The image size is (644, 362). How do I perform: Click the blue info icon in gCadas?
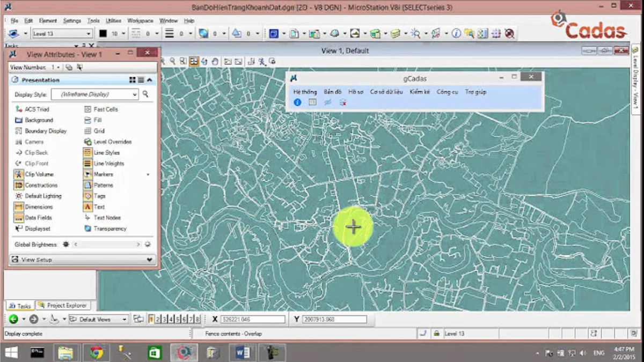tap(297, 102)
